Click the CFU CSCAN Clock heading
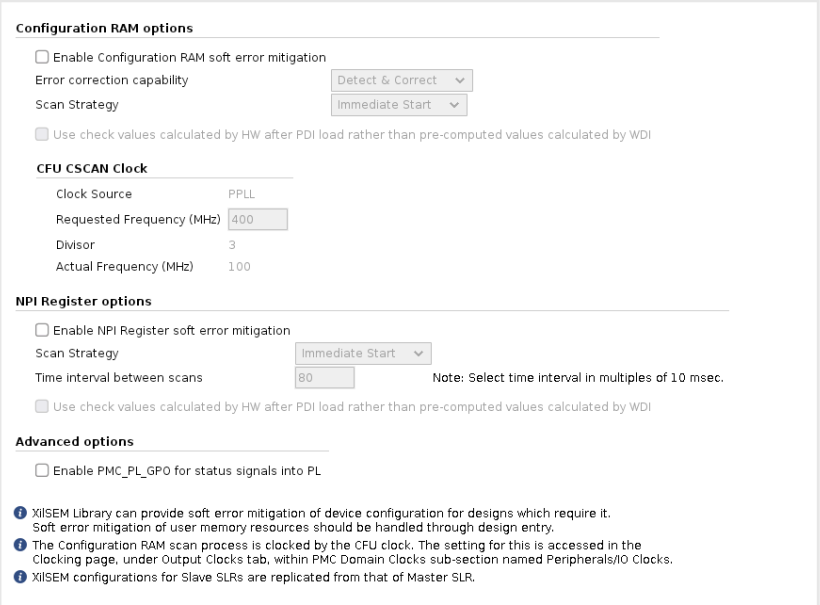Screen dimensions: 820x605 pos(91,168)
